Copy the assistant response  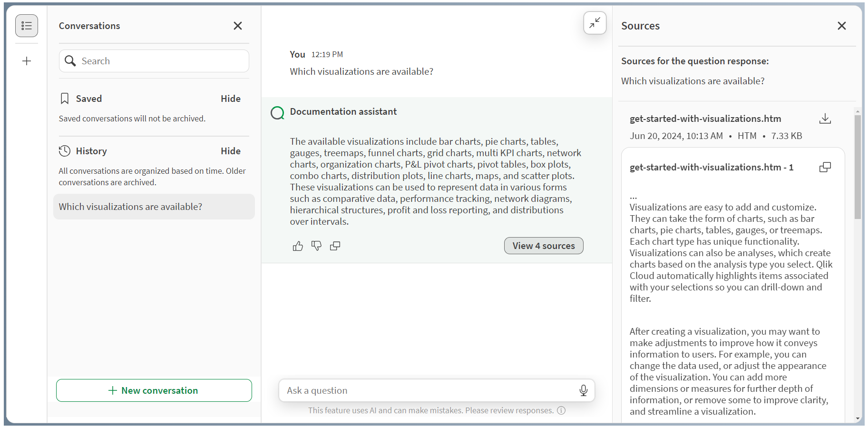pyautogui.click(x=335, y=246)
